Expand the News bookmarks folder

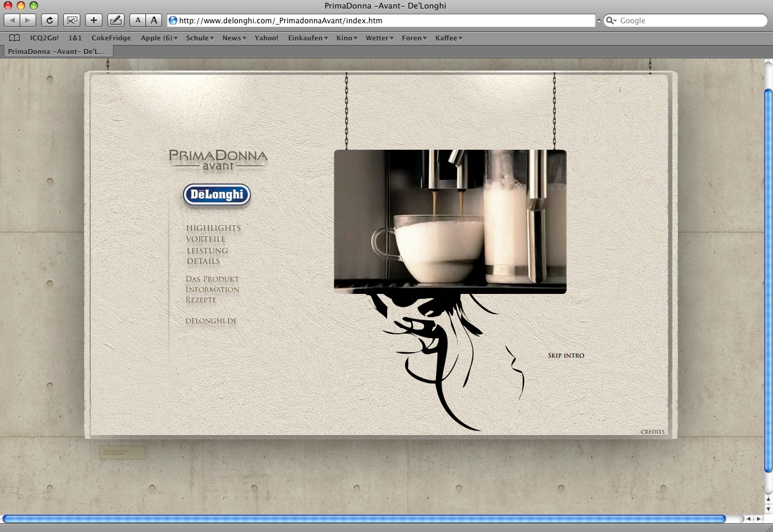click(x=234, y=38)
